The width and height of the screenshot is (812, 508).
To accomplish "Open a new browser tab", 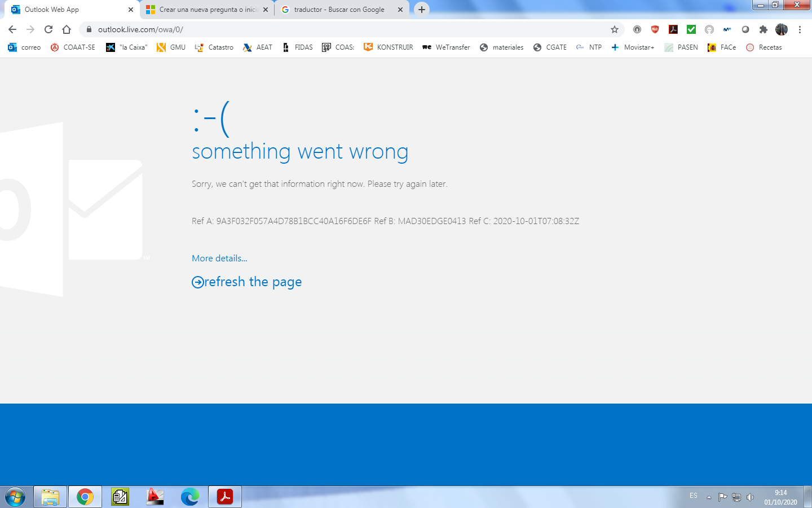I will (421, 10).
